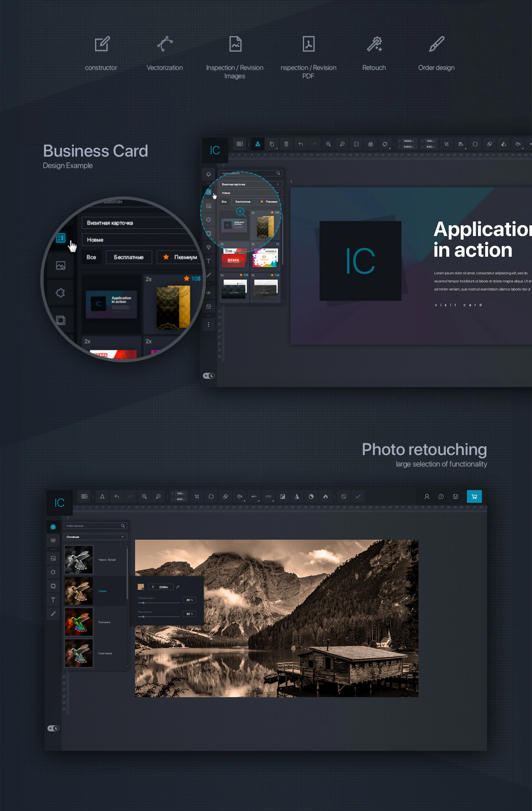Image resolution: width=532 pixels, height=811 pixels.
Task: Adjust the Размытость slider
Action: 159,616
